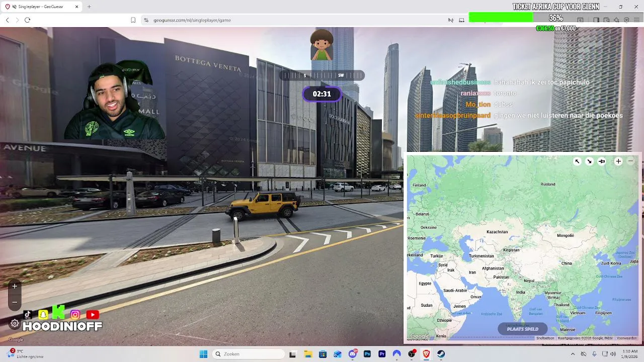Click the Plaats Speld guess button
Viewport: 644px width, 362px height.
tap(522, 329)
